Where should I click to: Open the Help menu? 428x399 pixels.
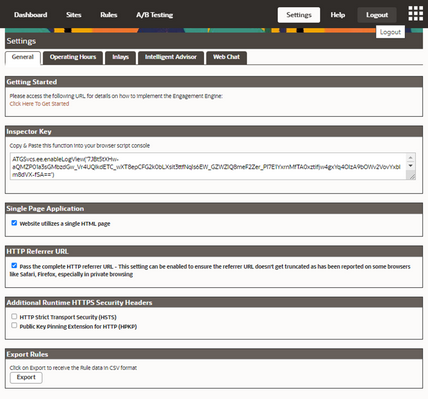click(x=338, y=15)
